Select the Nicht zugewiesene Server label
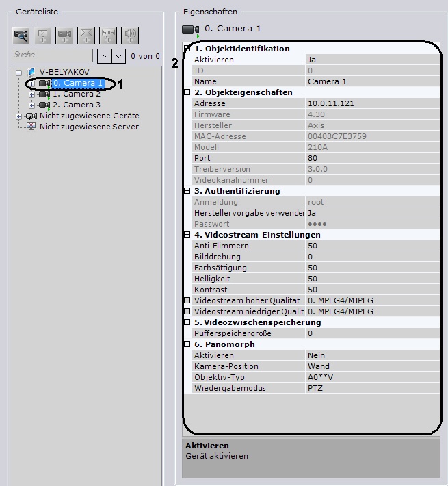Viewport: 448px width, 486px height. (x=89, y=127)
